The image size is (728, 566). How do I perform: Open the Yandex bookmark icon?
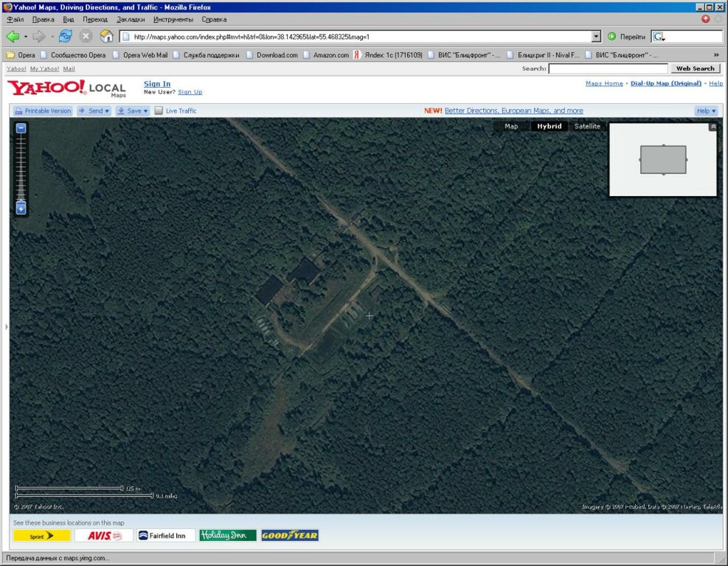[x=356, y=55]
